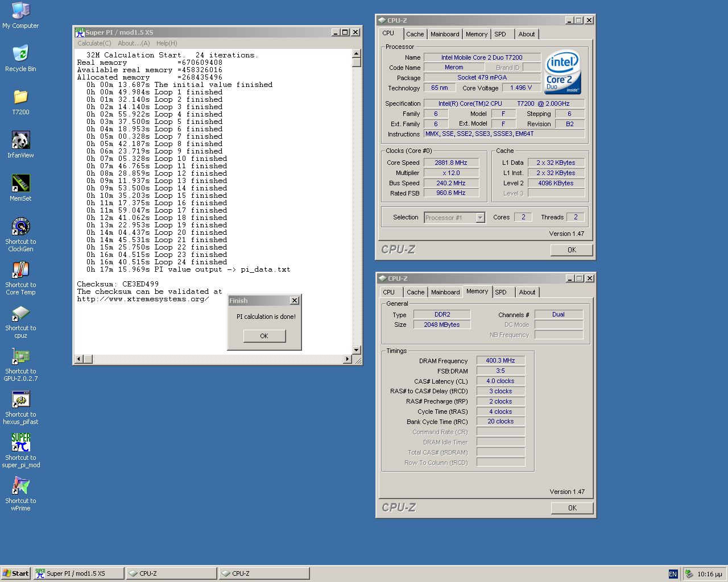
Task: Click the Checksum: CE3ED499 line
Action: pos(118,284)
